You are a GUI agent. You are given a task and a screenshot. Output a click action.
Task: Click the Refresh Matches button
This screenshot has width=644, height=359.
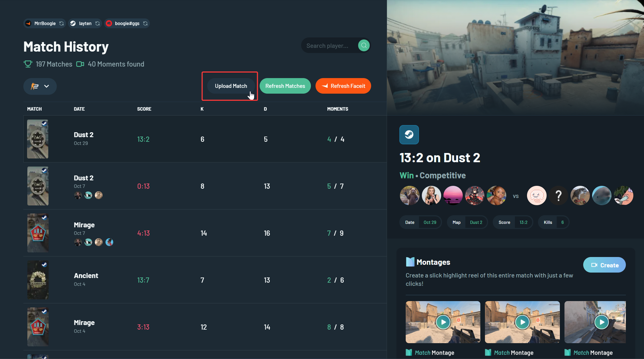(x=285, y=86)
